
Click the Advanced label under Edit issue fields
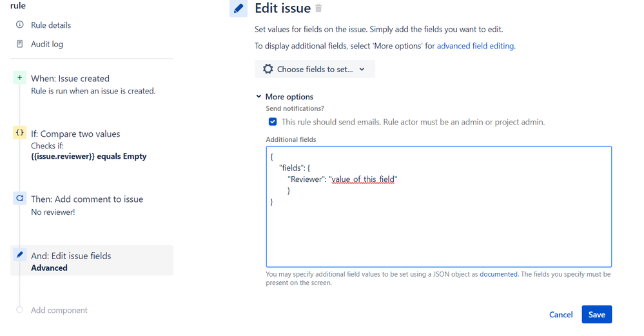[49, 268]
